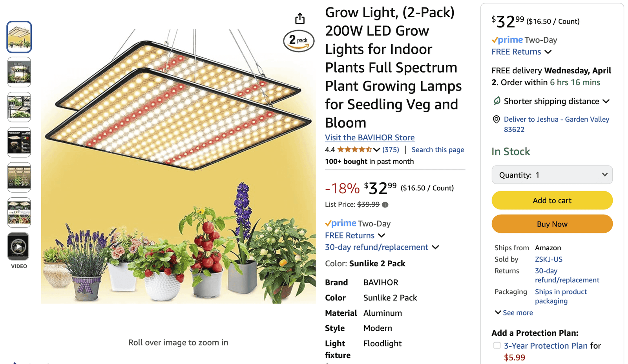Click the Buy Now button

pos(552,224)
